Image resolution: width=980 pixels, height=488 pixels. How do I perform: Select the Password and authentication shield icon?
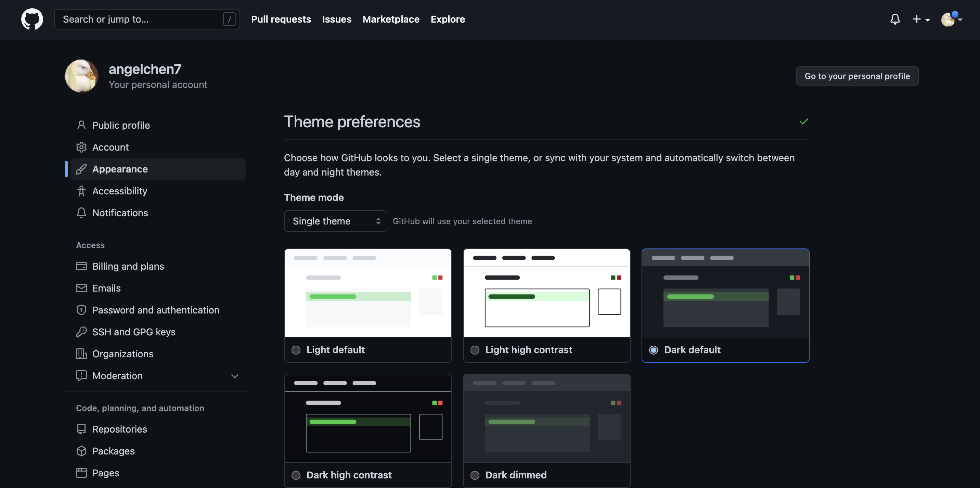click(81, 310)
